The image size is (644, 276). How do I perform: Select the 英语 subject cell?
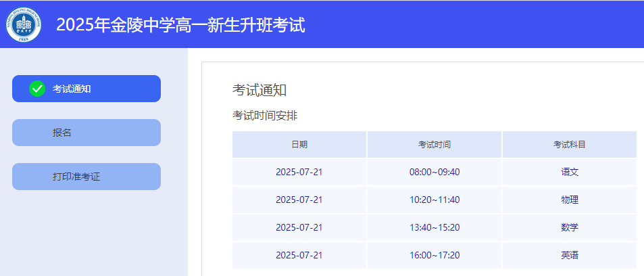point(570,255)
